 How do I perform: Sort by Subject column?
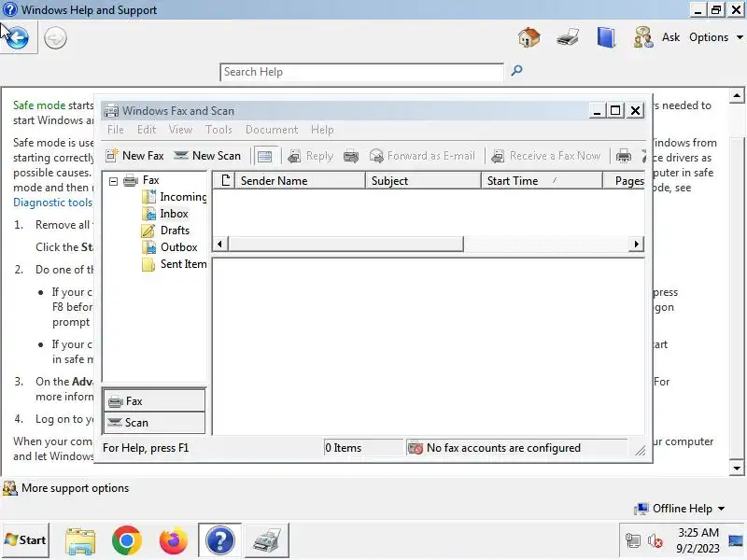pos(423,181)
